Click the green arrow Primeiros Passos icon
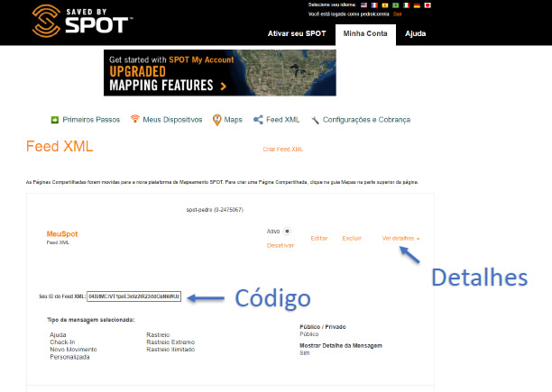 pyautogui.click(x=54, y=120)
